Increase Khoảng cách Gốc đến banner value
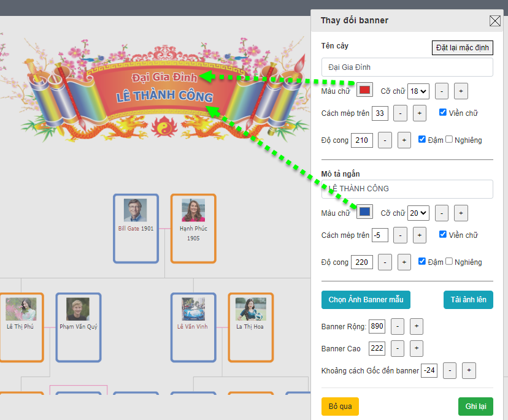Screen dimensions: 508x420 468,370
